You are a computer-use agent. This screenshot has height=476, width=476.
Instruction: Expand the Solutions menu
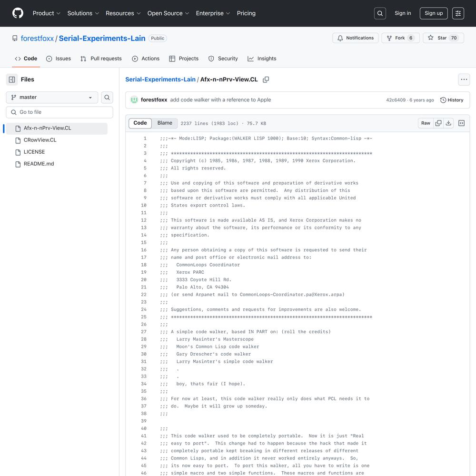(83, 13)
